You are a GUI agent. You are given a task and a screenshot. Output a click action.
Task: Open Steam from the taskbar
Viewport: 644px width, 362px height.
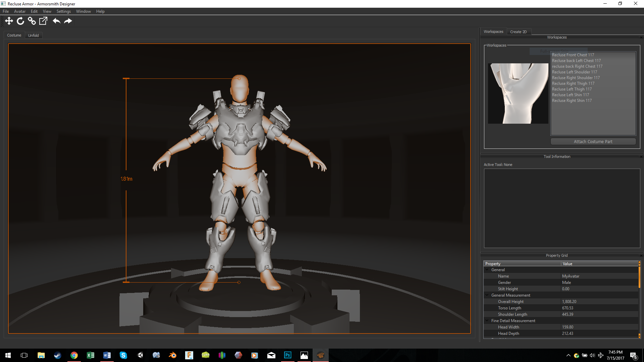pos(57,355)
